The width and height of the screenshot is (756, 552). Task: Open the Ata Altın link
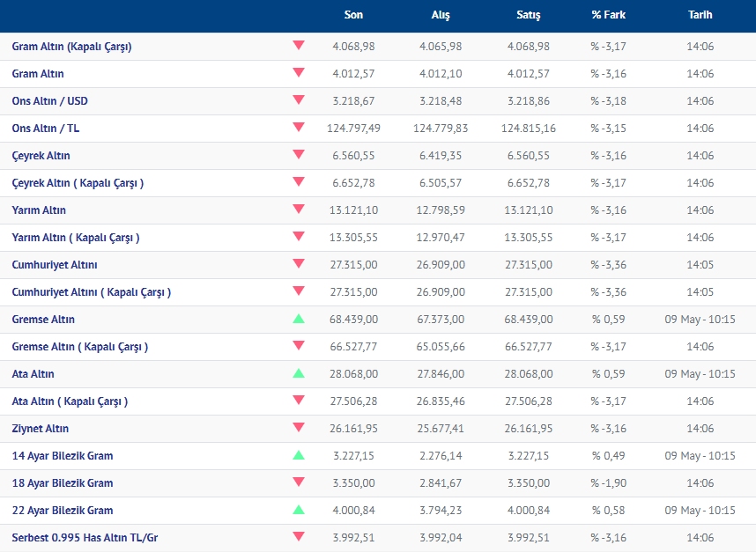(33, 374)
